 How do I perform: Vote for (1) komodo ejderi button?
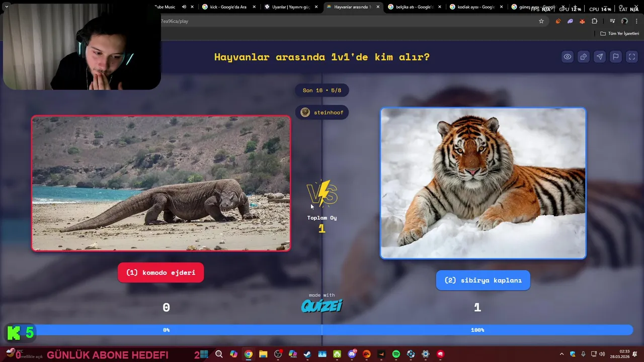point(161,273)
